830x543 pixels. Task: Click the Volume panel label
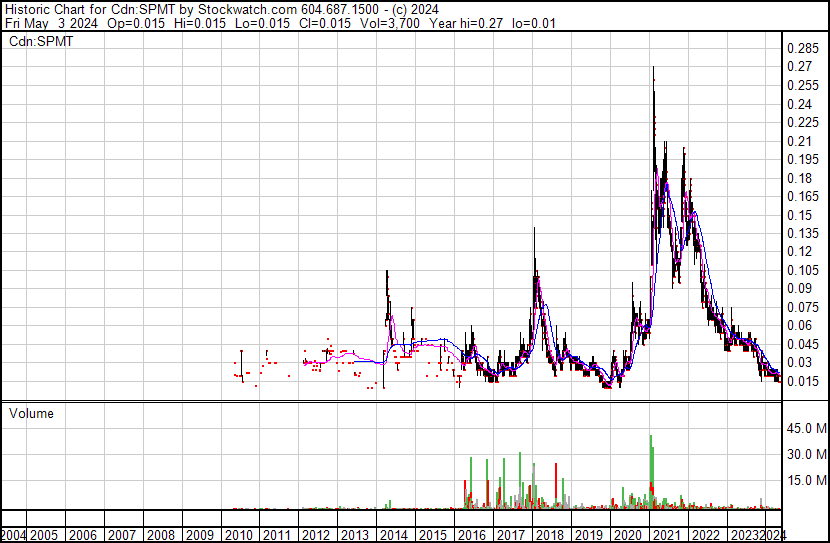(x=31, y=413)
